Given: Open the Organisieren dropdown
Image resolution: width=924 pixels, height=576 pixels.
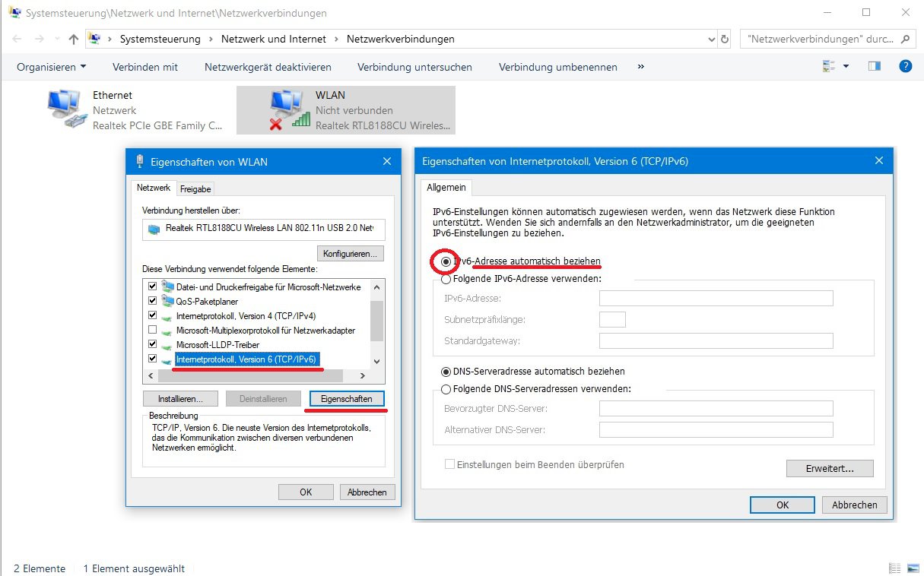Looking at the screenshot, I should [x=50, y=66].
